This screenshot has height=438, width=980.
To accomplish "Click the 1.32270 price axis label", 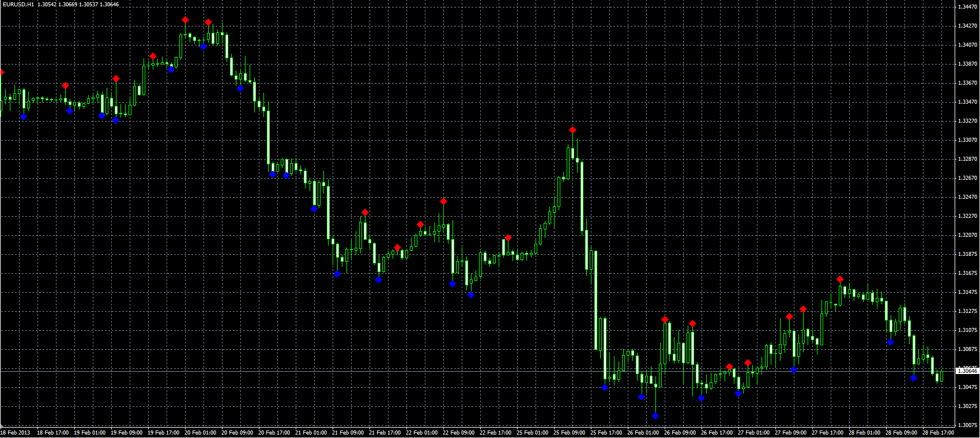I will click(x=968, y=216).
